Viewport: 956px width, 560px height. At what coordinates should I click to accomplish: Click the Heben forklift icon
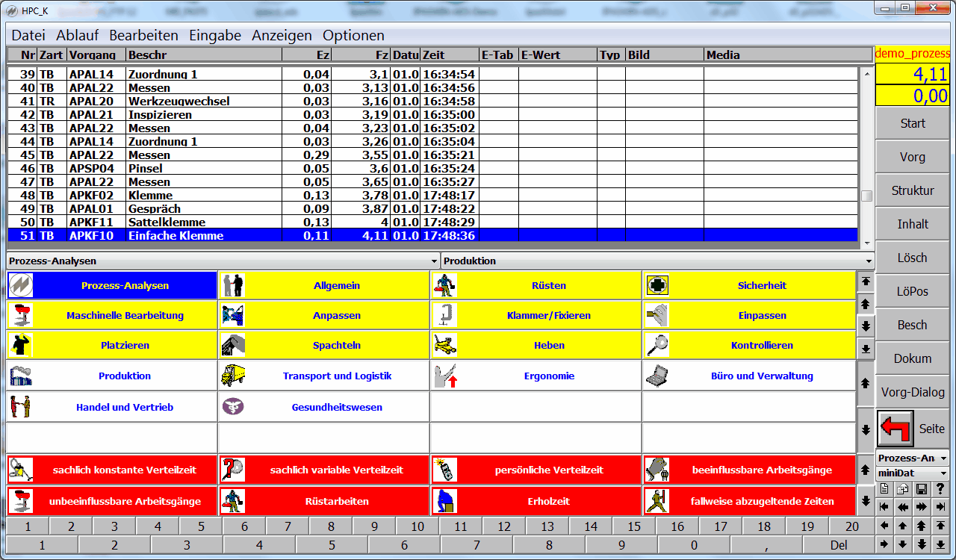pyautogui.click(x=445, y=345)
